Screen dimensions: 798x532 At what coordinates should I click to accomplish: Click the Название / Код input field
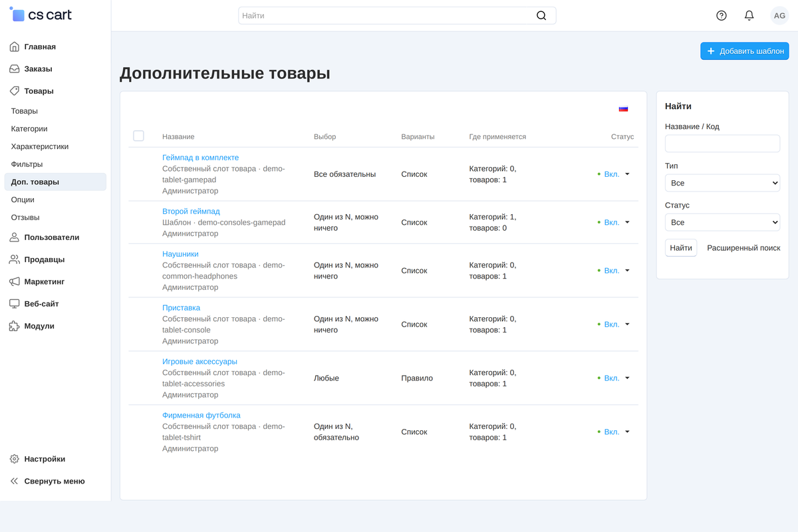722,144
